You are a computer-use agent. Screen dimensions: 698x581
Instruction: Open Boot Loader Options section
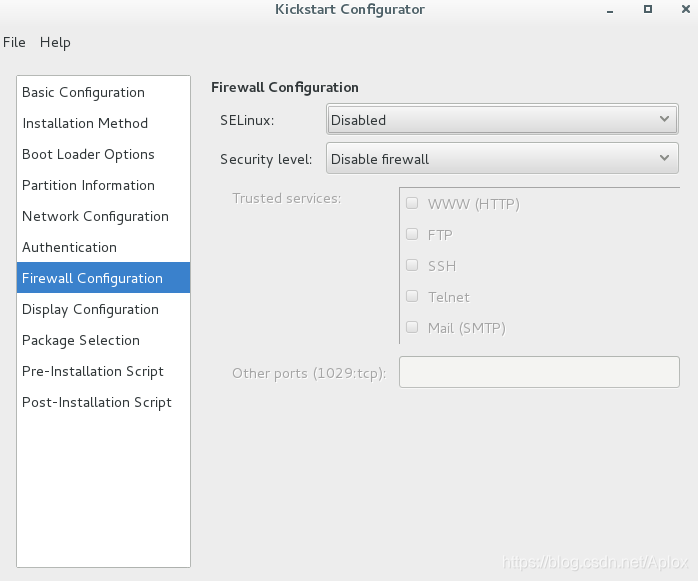(x=103, y=154)
